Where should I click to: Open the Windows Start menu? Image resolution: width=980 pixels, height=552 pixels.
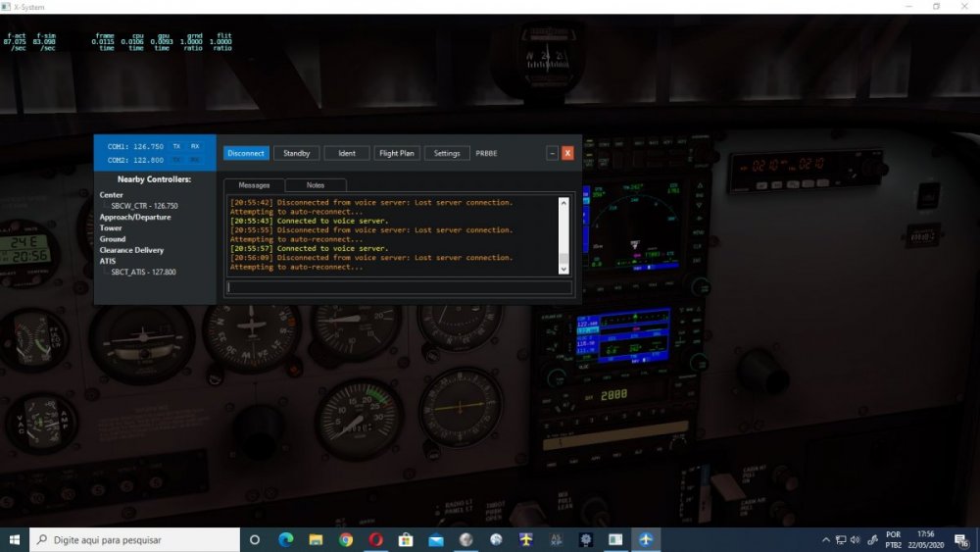pyautogui.click(x=15, y=539)
